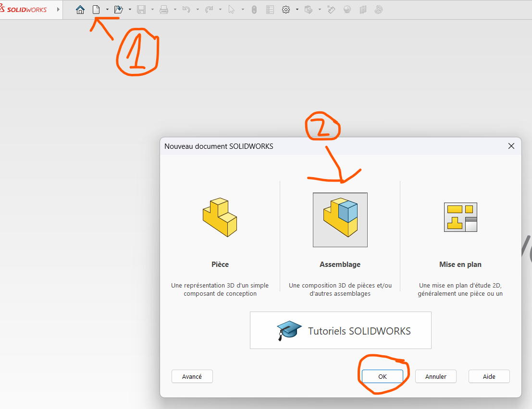Image resolution: width=532 pixels, height=409 pixels.
Task: Click the Avancé button
Action: pyautogui.click(x=192, y=376)
